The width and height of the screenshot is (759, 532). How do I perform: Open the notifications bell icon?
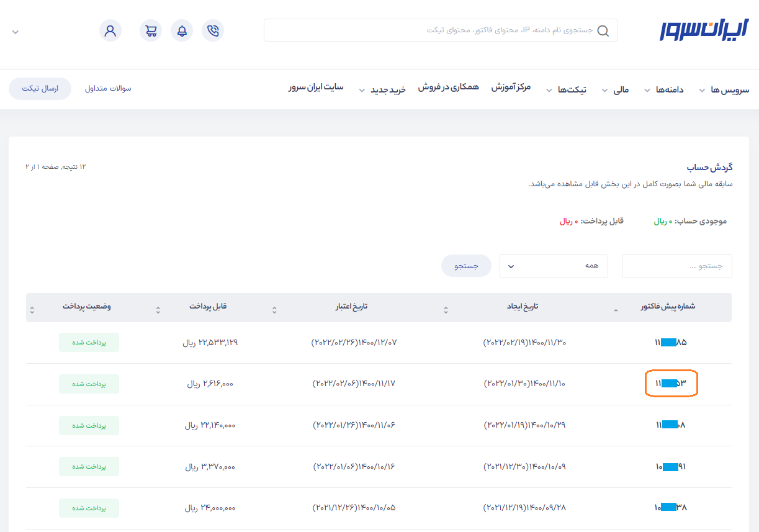click(182, 30)
